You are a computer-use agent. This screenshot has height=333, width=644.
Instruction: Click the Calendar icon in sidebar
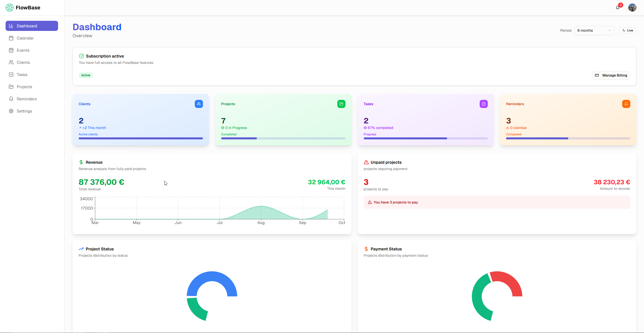click(11, 38)
